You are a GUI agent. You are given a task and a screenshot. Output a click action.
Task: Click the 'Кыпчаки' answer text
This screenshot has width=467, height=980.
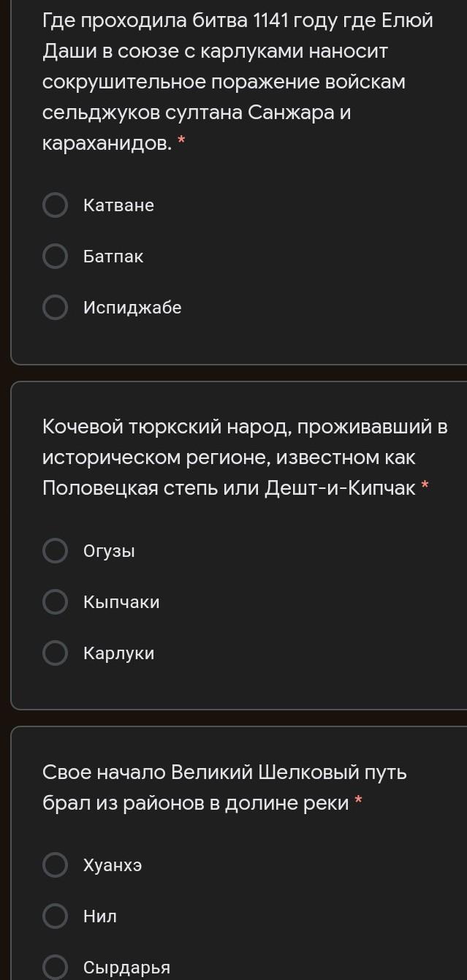click(x=121, y=602)
